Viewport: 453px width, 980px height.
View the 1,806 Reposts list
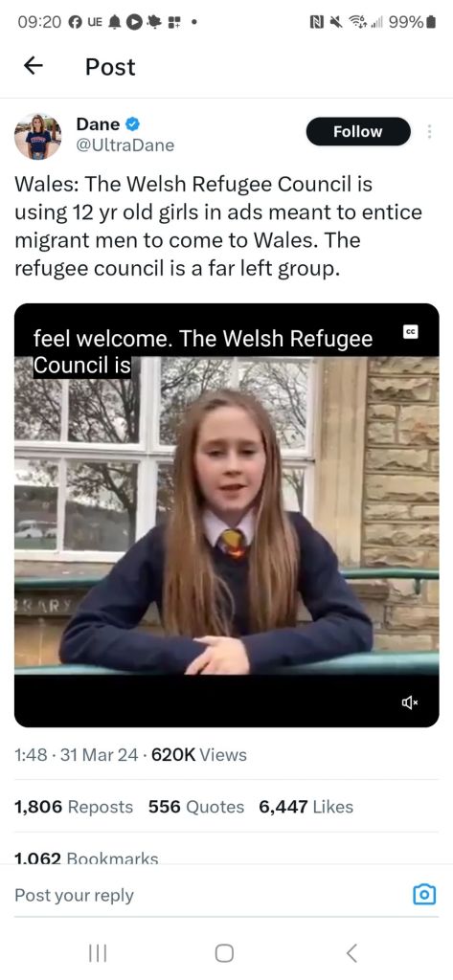point(74,807)
